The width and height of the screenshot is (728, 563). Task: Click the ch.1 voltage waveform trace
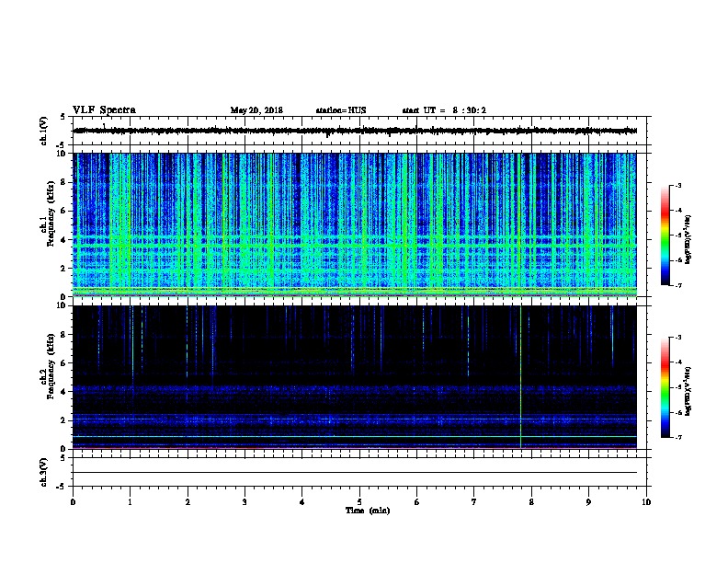pyautogui.click(x=355, y=131)
